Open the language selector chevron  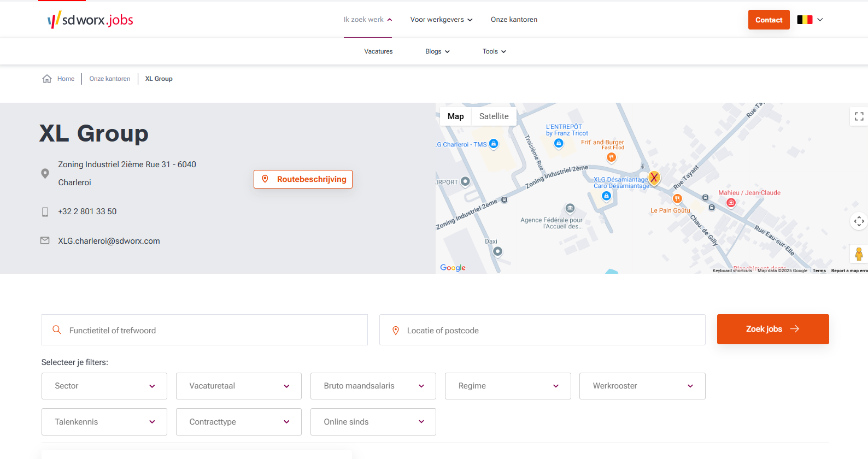point(820,20)
